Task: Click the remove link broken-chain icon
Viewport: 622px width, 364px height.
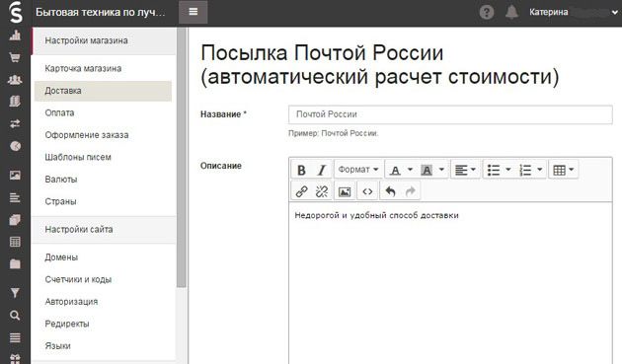Action: pyautogui.click(x=322, y=191)
